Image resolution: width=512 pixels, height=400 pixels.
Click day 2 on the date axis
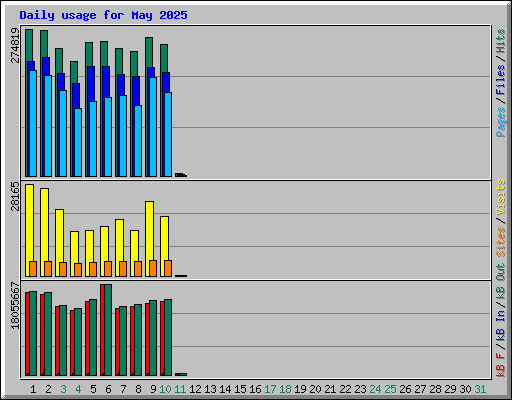point(48,389)
